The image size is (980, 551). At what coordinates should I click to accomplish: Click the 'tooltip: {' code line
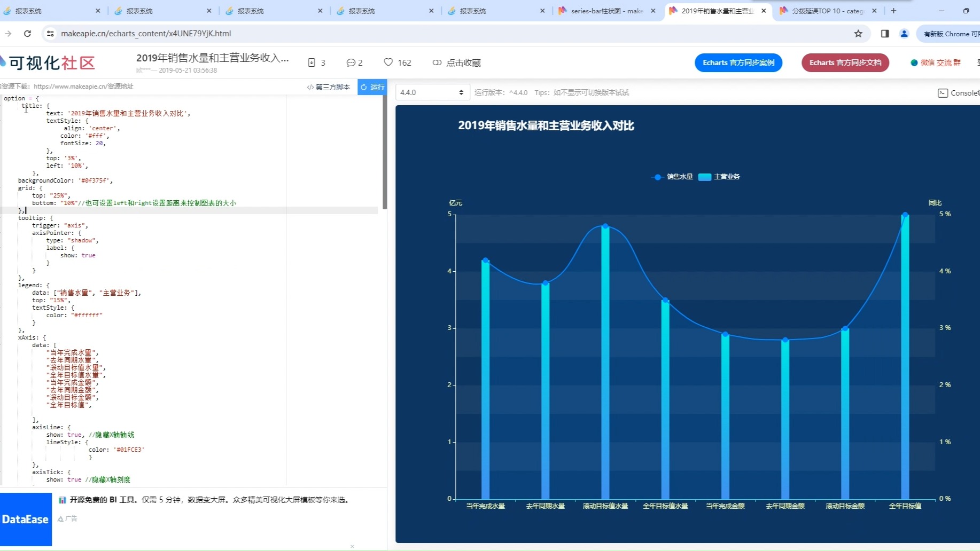click(35, 218)
